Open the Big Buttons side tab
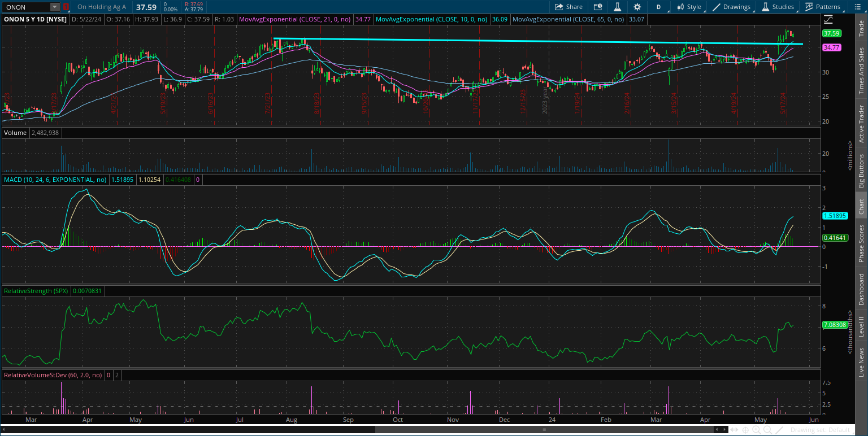This screenshot has width=868, height=436. (861, 171)
